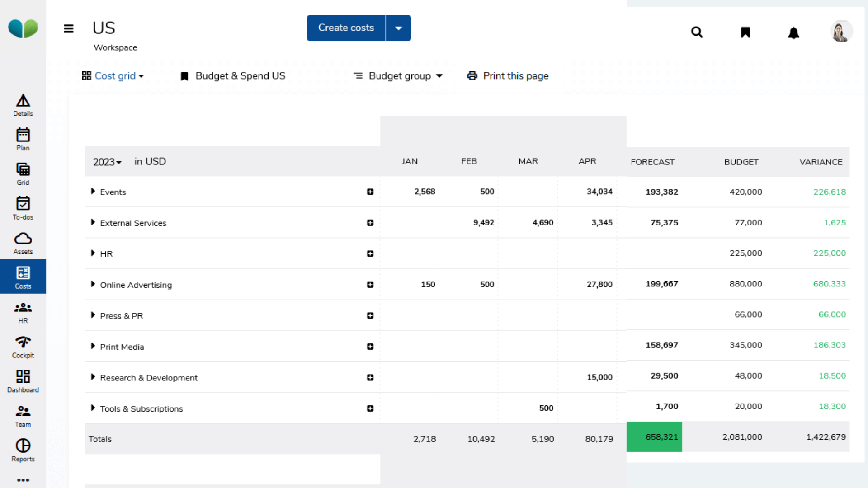Viewport: 868px width, 488px height.
Task: Toggle the hamburger navigation menu
Action: (69, 28)
